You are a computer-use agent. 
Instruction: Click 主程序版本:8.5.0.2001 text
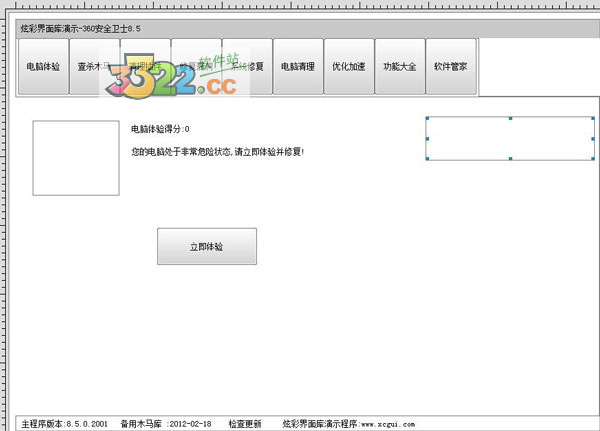64,424
